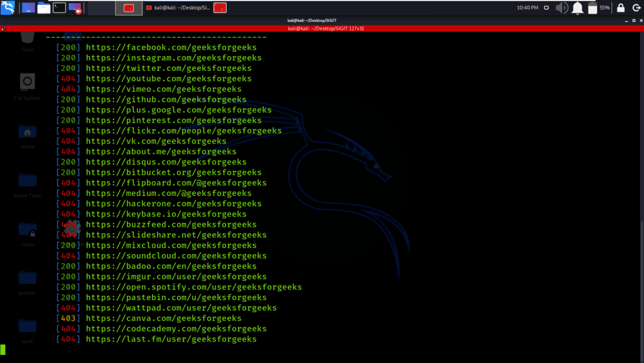Open the facebook.com/geeksforgeeks link
The height and width of the screenshot is (363, 644).
[171, 47]
